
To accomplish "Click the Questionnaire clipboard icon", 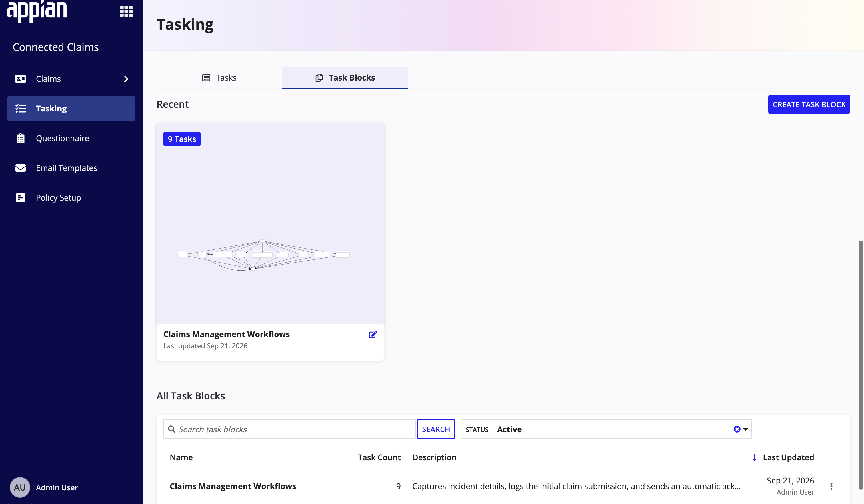I will coord(21,138).
